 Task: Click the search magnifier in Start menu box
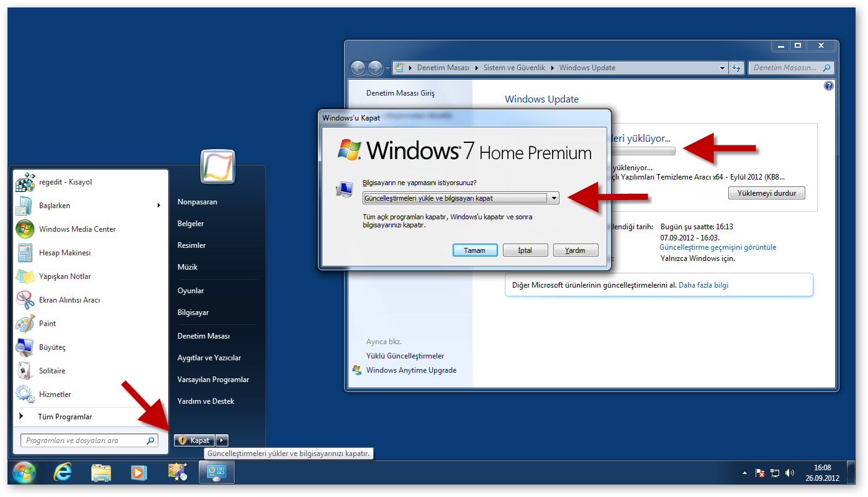click(x=150, y=440)
